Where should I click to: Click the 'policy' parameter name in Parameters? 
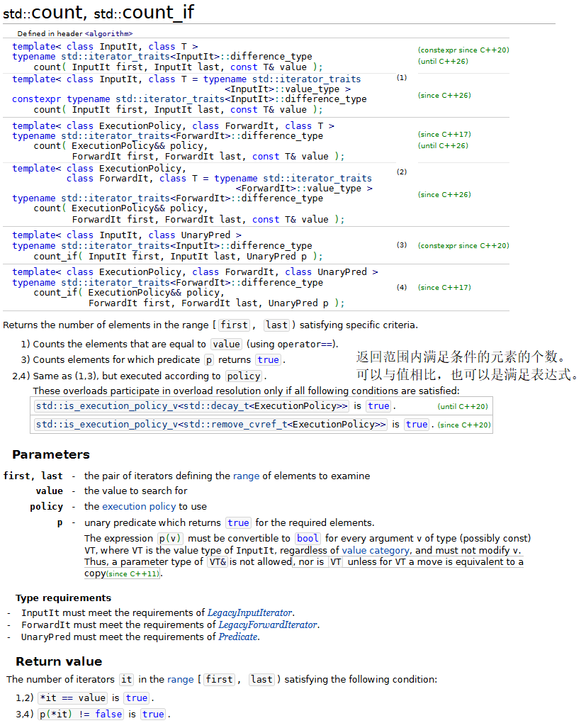tap(46, 507)
